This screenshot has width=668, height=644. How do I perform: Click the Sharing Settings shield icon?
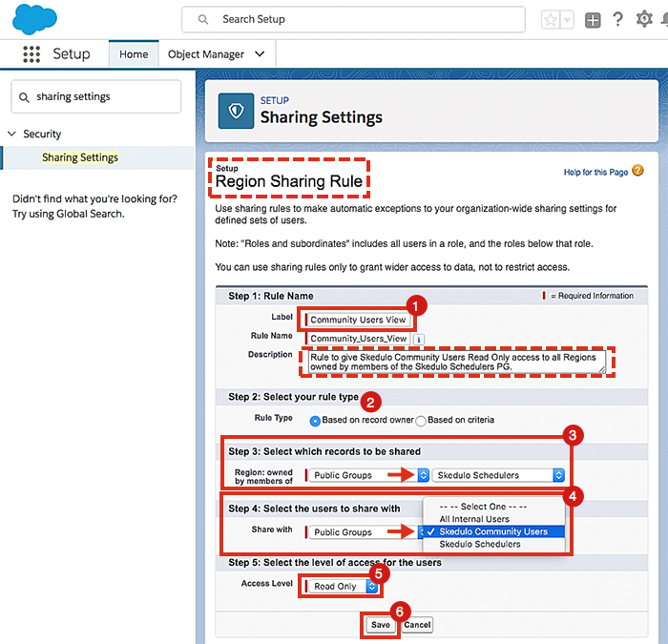[236, 112]
